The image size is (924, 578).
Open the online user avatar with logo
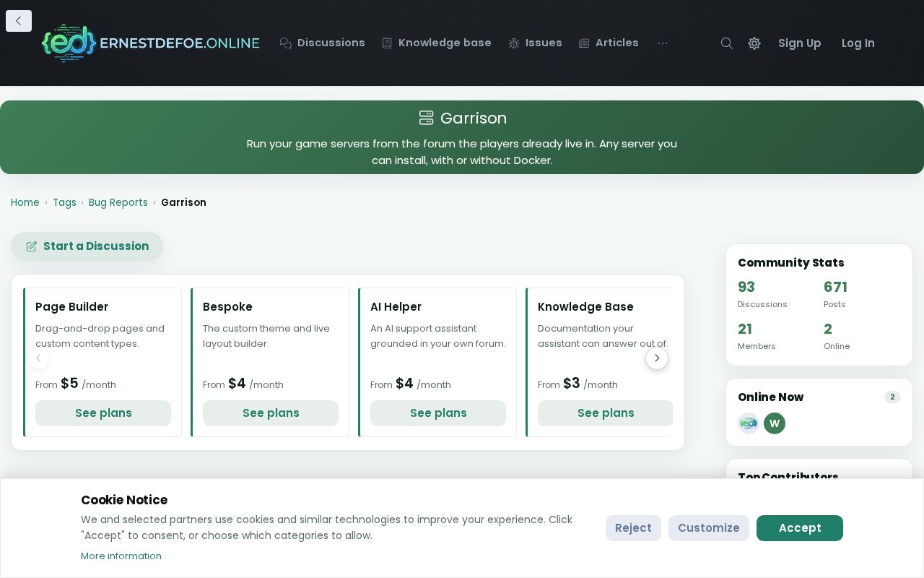click(749, 423)
